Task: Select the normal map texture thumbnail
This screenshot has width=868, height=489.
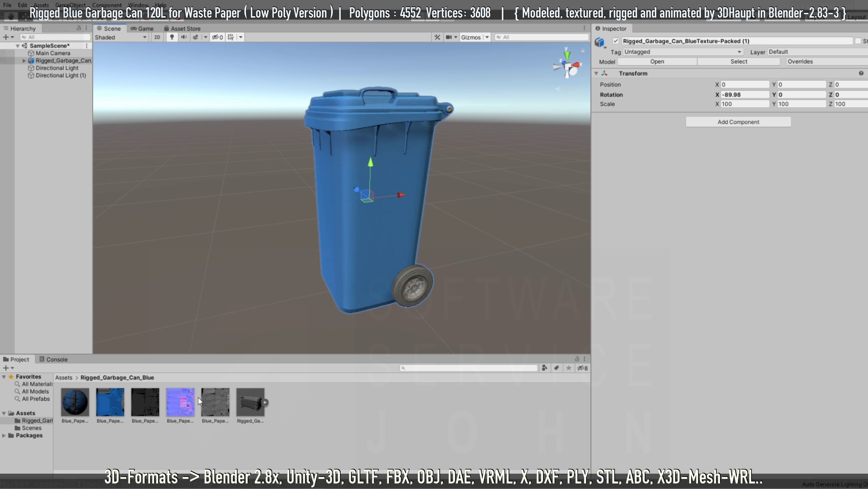Action: [180, 402]
